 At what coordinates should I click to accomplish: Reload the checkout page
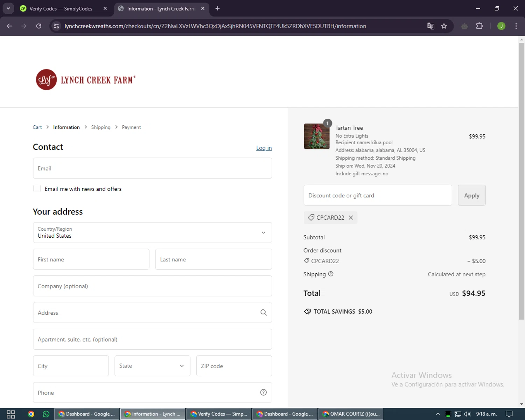[x=39, y=26]
